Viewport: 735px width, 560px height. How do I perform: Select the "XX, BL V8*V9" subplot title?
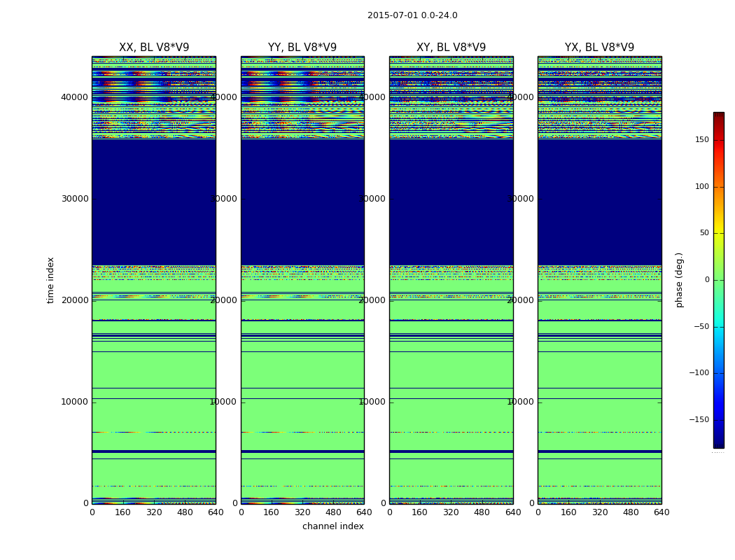154,48
